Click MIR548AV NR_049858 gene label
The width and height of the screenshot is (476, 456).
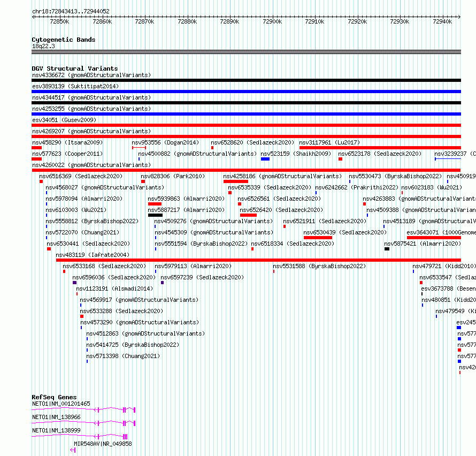pos(103,444)
